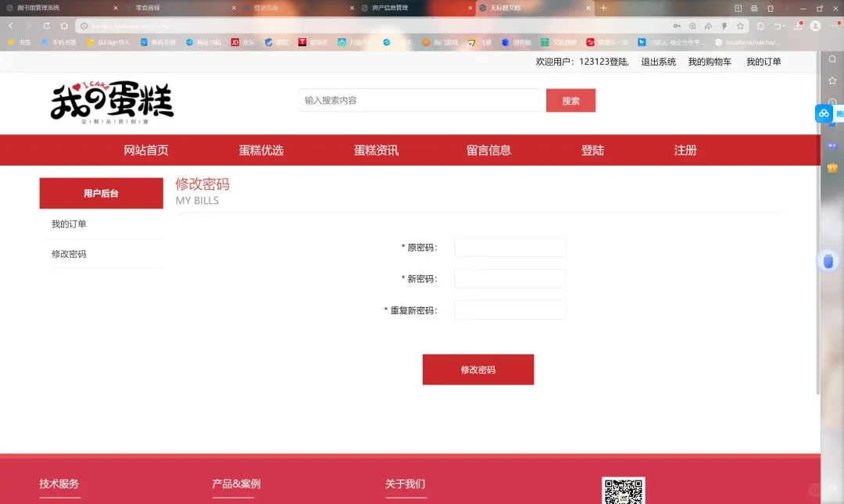
Task: Click the lightning speed-mode icon in address bar
Action: (x=724, y=26)
